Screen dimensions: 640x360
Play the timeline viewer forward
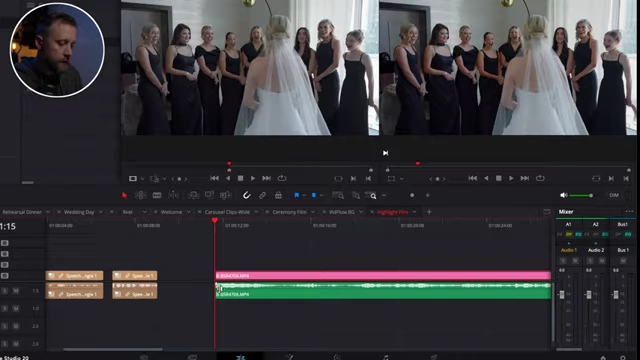tap(511, 178)
